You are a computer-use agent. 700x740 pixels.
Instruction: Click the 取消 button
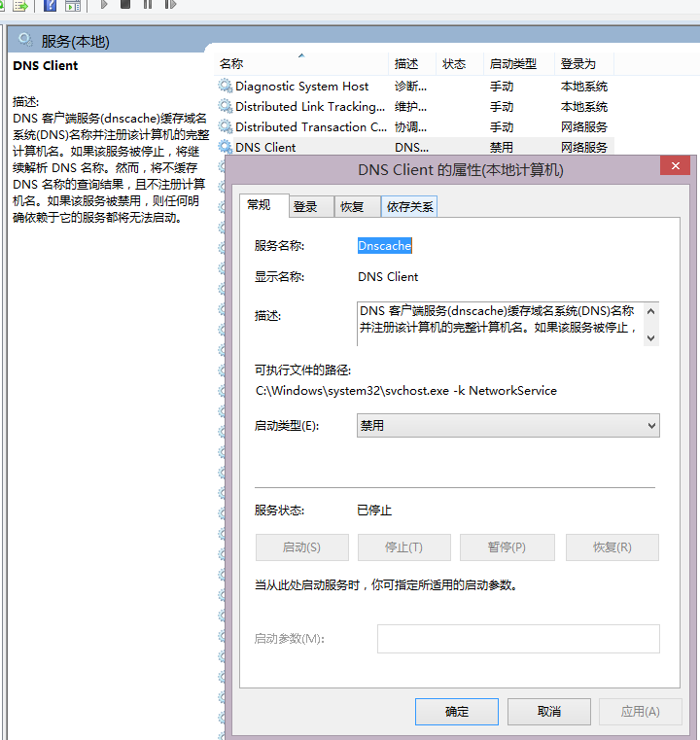549,712
